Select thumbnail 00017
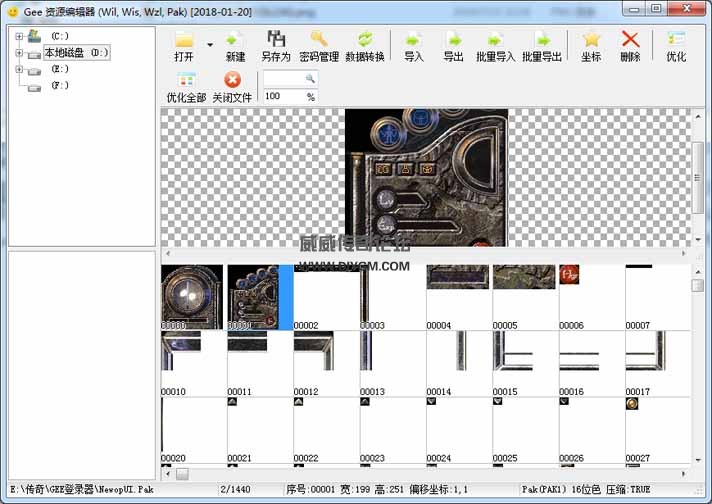The image size is (712, 504). tap(658, 364)
